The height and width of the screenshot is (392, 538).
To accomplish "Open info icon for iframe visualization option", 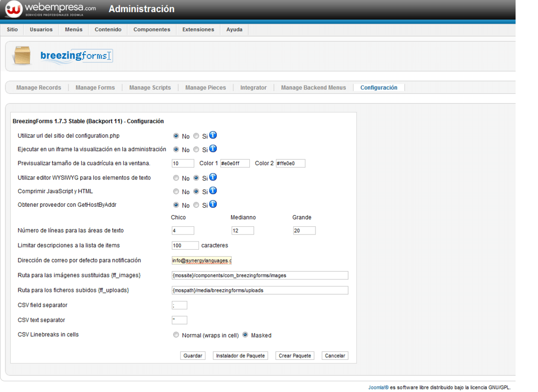I will [213, 149].
